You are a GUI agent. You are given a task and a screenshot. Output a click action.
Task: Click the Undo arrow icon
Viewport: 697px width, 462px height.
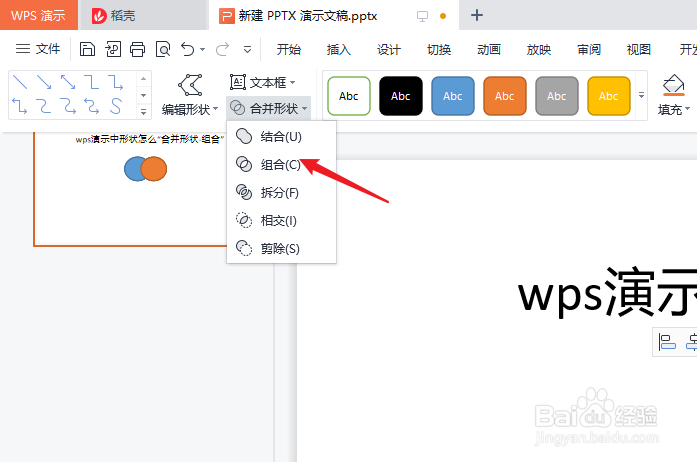pos(188,49)
